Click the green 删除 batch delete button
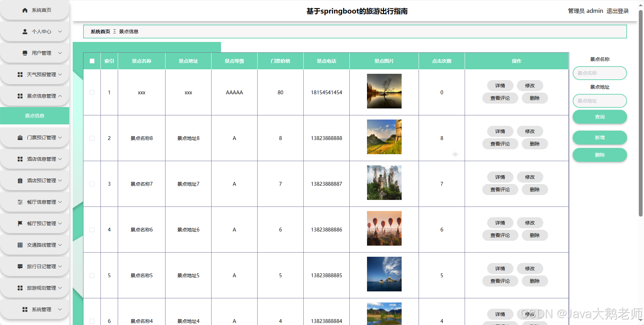Image resolution: width=644 pixels, height=325 pixels. pos(600,155)
